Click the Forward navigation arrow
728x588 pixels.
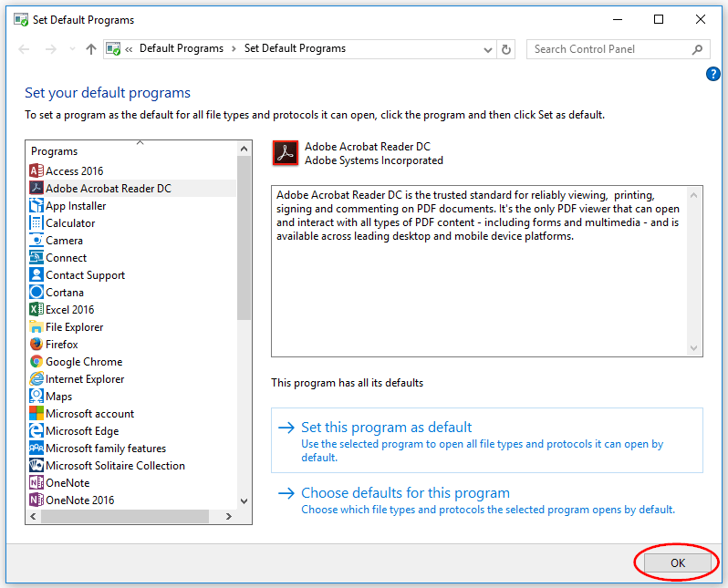[x=50, y=48]
